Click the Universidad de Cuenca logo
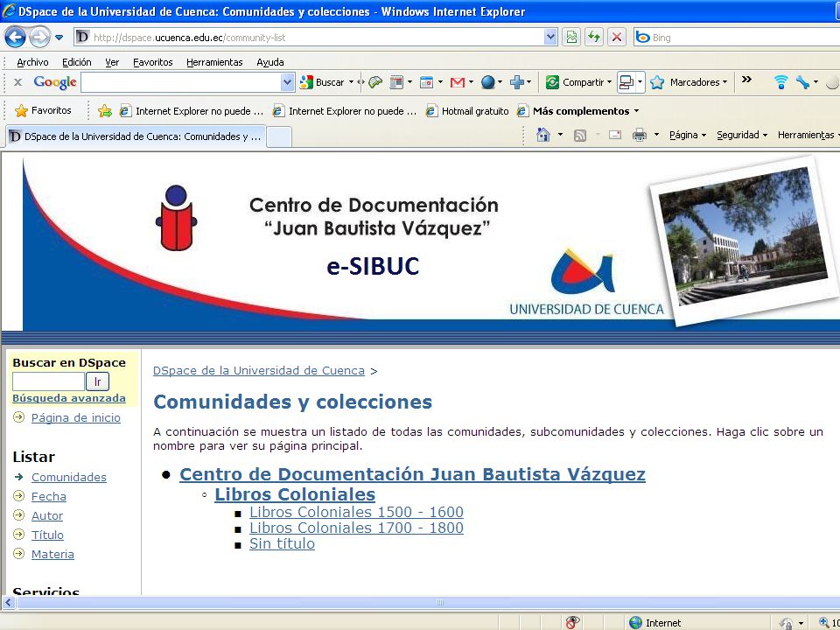 [586, 283]
